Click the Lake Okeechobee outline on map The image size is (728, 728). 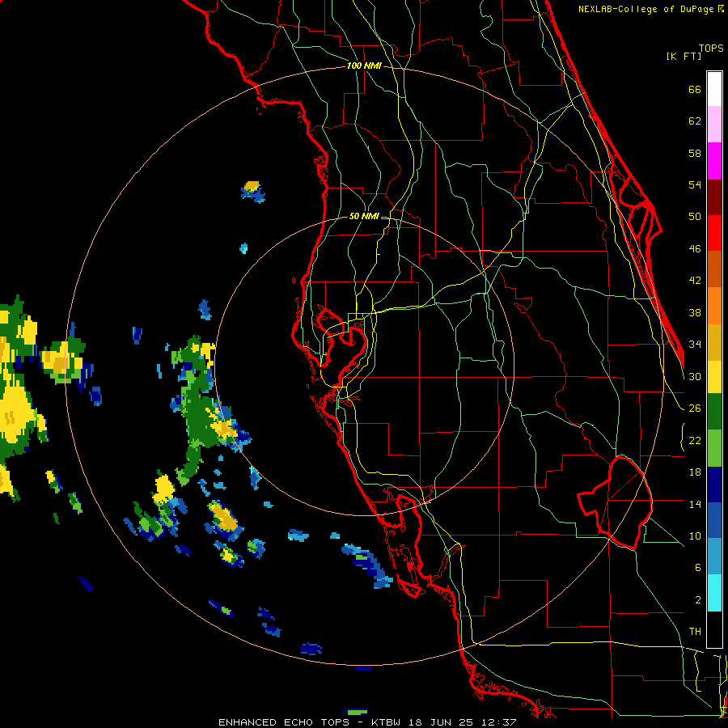616,503
